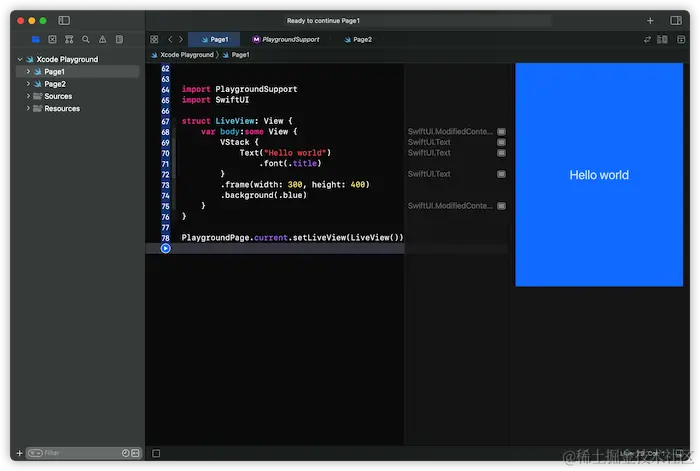
Task: Click the Text("Hello world") code line
Action: pyautogui.click(x=285, y=153)
